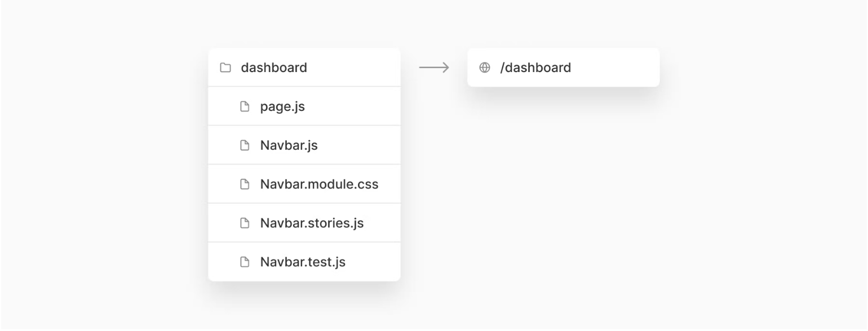Select the dashboard folder name

274,68
